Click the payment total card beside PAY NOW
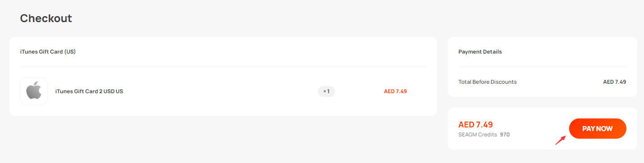The height and width of the screenshot is (163, 644). point(543,129)
